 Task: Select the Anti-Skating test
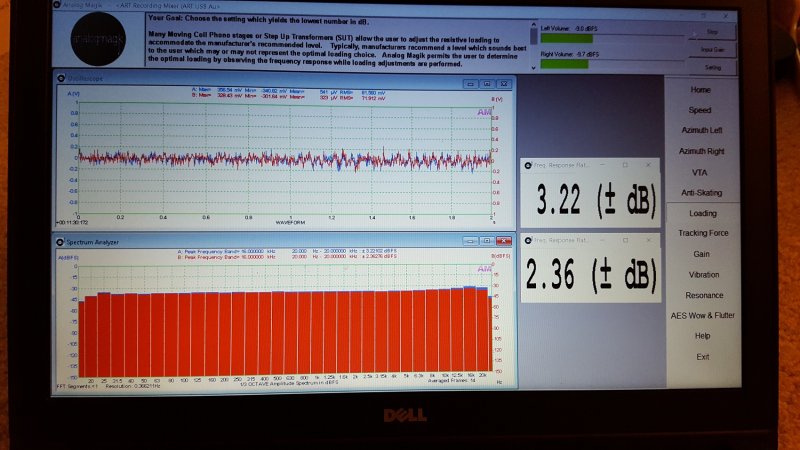coord(702,193)
